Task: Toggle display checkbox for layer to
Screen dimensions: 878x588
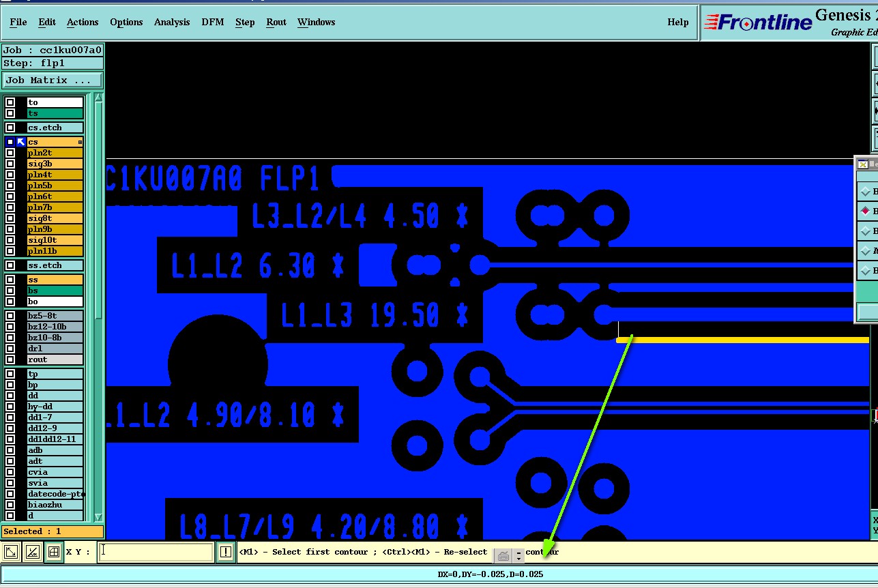Action: click(10, 102)
